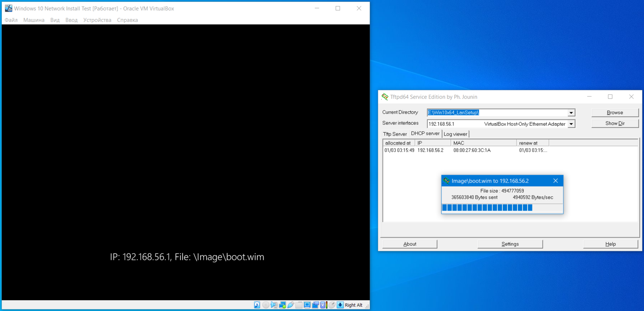Click the mouse integration icon in VirtualBox status bar
Viewport: 644px width, 311px height.
coord(332,305)
